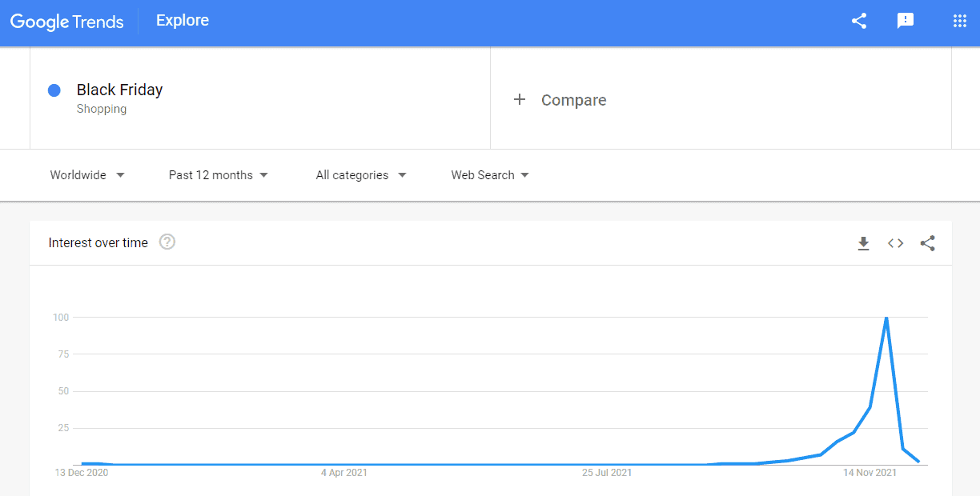Open the share icon in the blue header
Screen dimensions: 980x496
point(859,22)
